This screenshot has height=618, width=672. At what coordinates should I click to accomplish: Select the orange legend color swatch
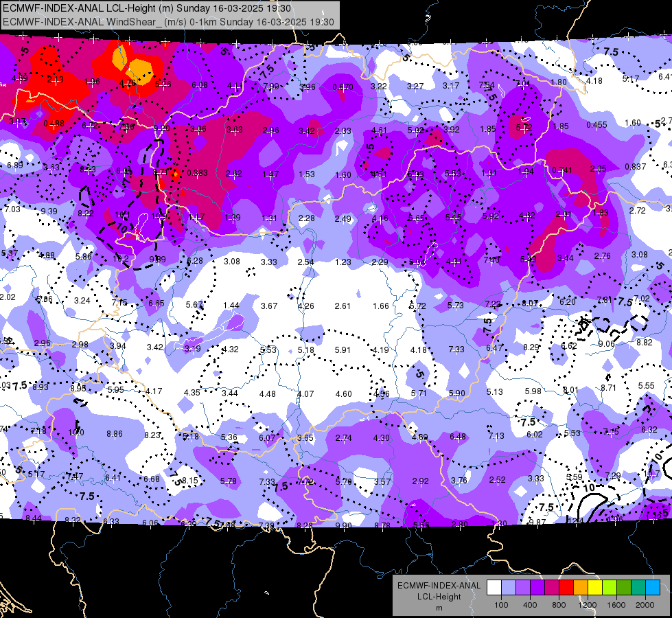[581, 588]
